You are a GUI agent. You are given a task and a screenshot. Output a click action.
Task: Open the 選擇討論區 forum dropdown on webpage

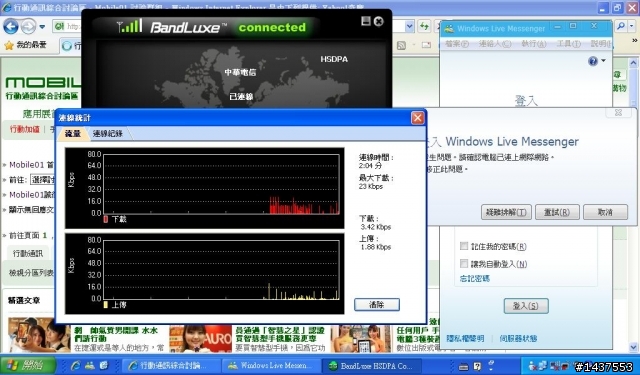pyautogui.click(x=42, y=180)
